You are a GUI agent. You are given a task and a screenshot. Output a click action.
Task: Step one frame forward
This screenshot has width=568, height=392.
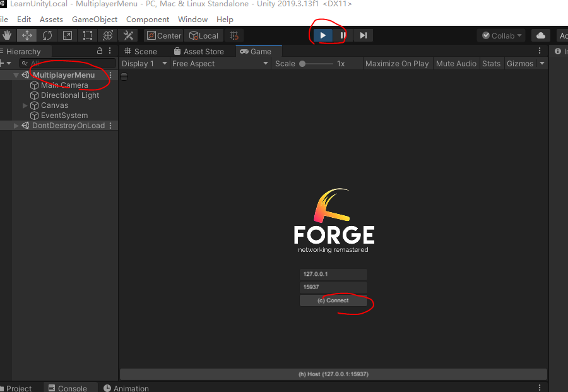(363, 35)
